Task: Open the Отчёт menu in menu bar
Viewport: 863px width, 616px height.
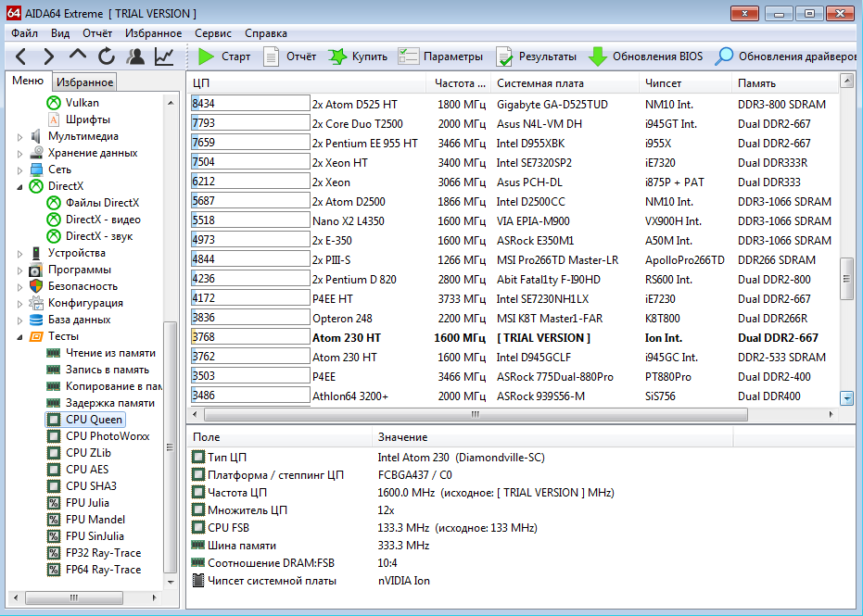Action: (x=97, y=33)
